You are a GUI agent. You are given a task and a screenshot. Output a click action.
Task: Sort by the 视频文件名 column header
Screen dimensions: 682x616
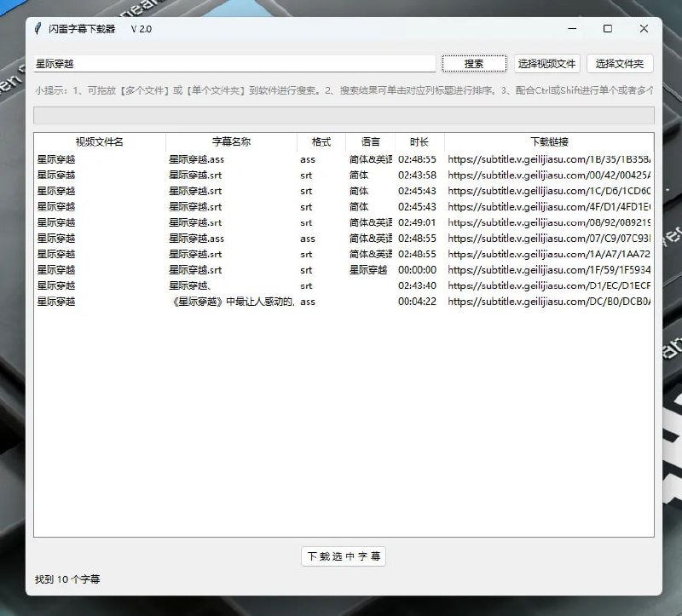tap(100, 142)
